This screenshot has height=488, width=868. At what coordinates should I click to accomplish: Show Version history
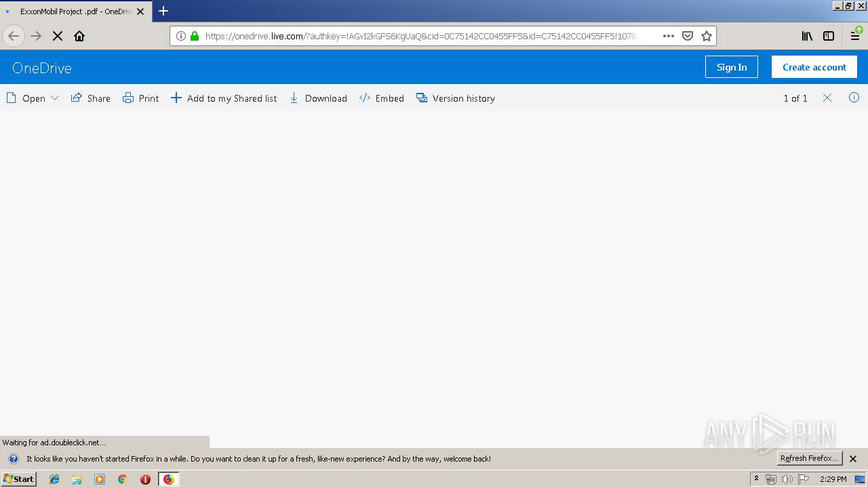456,98
